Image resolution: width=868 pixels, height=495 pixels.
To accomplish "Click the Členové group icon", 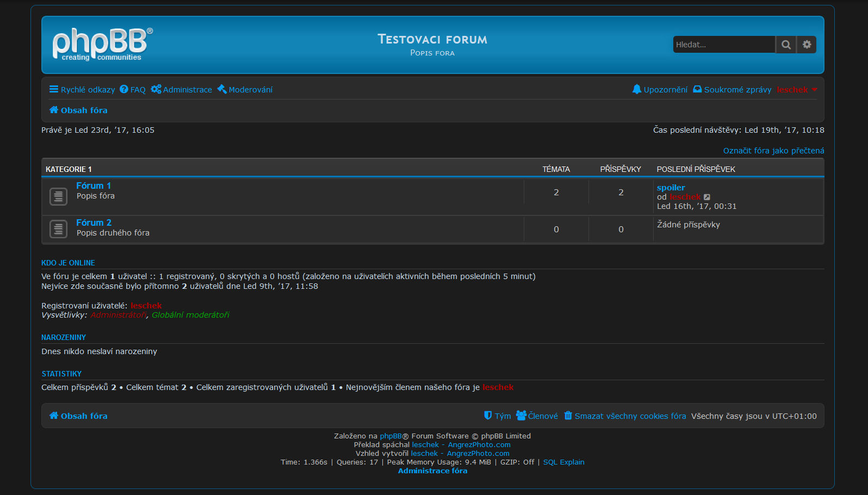I will point(521,416).
